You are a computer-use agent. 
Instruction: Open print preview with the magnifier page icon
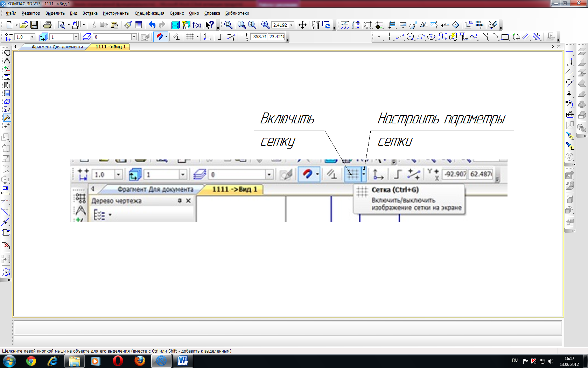(62, 25)
